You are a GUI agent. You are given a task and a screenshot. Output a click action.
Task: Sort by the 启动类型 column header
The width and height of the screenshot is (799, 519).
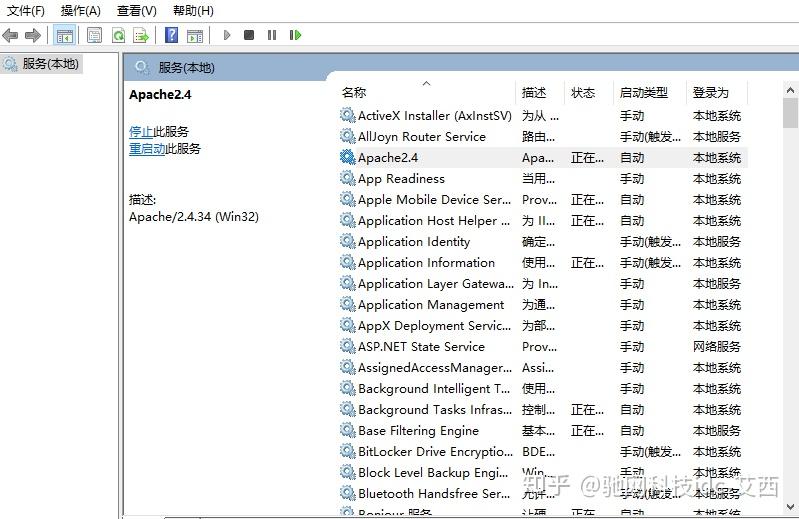click(x=644, y=93)
